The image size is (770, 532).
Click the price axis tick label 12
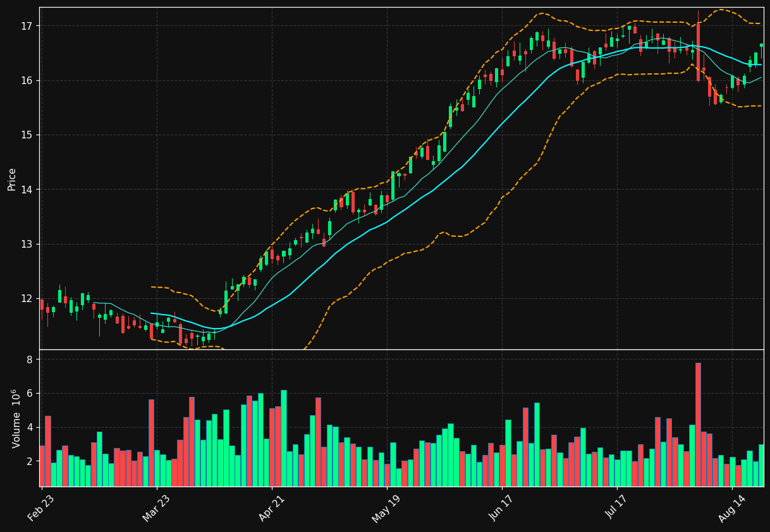[x=28, y=299]
